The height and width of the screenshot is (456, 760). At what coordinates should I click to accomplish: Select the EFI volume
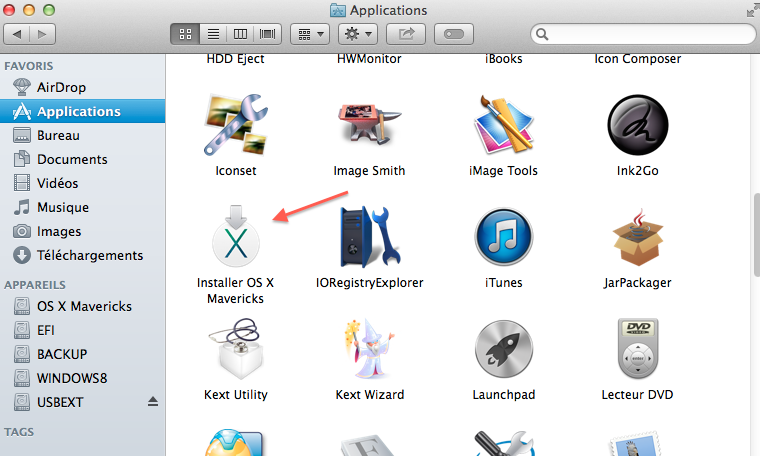click(82, 330)
